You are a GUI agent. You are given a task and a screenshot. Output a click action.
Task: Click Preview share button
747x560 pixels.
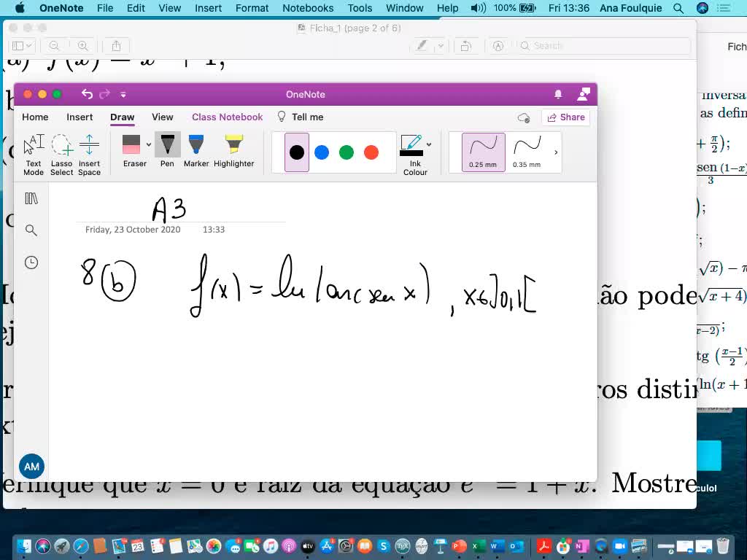point(116,46)
